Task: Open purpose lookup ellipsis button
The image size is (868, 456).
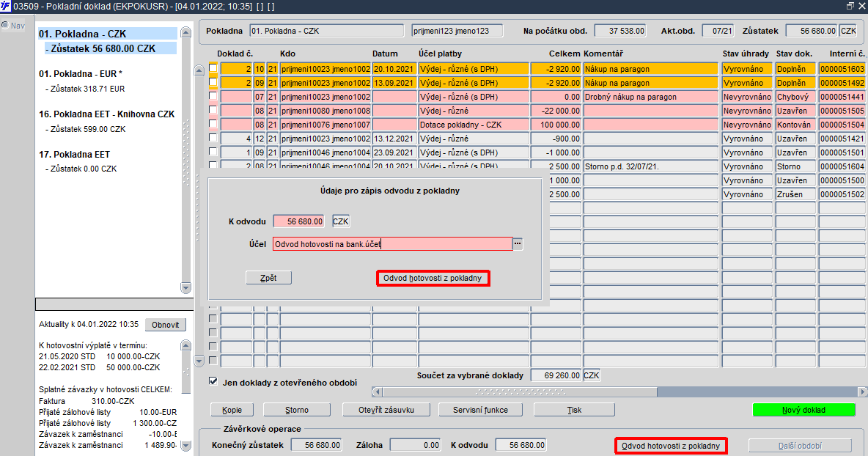Action: (518, 243)
